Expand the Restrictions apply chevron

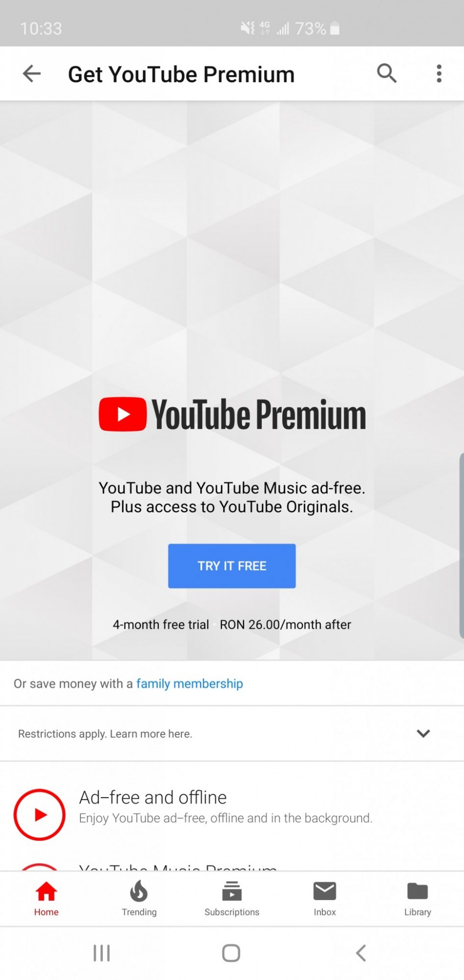tap(423, 734)
